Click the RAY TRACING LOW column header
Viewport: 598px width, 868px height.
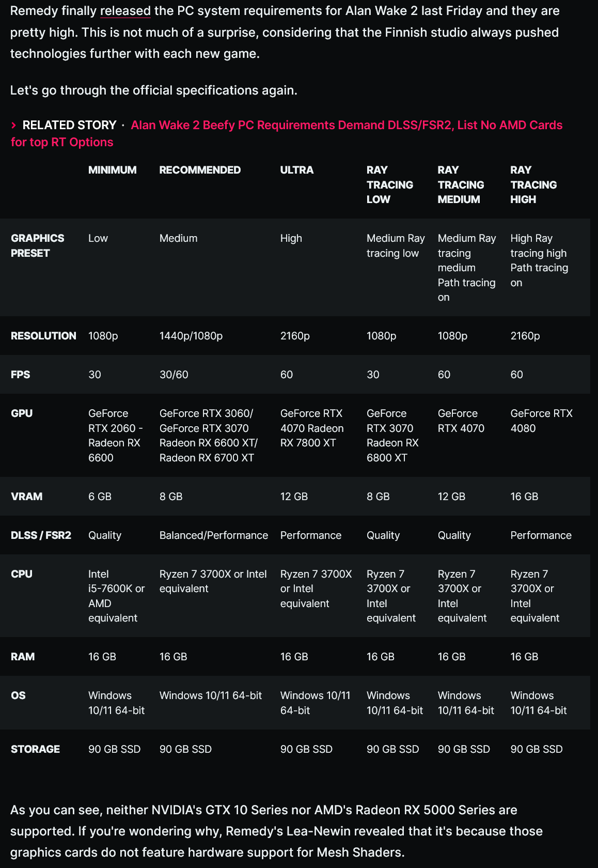[390, 184]
